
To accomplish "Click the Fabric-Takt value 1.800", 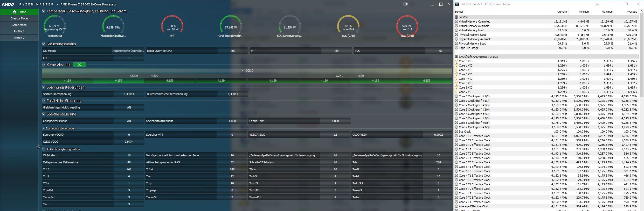I will click(335, 121).
